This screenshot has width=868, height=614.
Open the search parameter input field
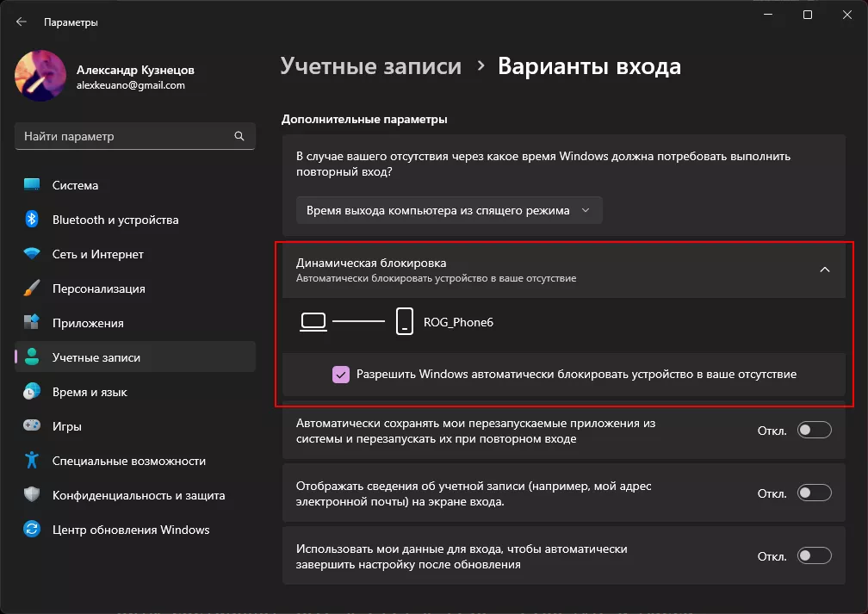point(134,135)
